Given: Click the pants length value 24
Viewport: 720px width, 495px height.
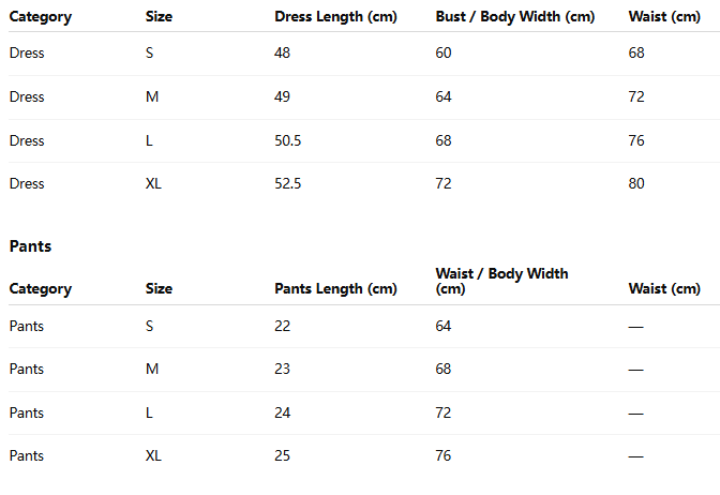Looking at the screenshot, I should [282, 413].
